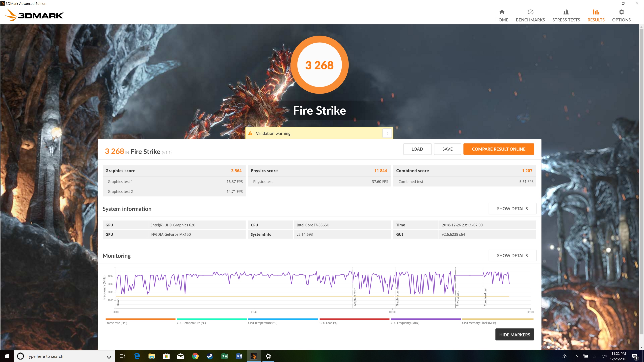Click COMPARE RESULT ONLINE
This screenshot has height=362, width=644.
pos(498,149)
